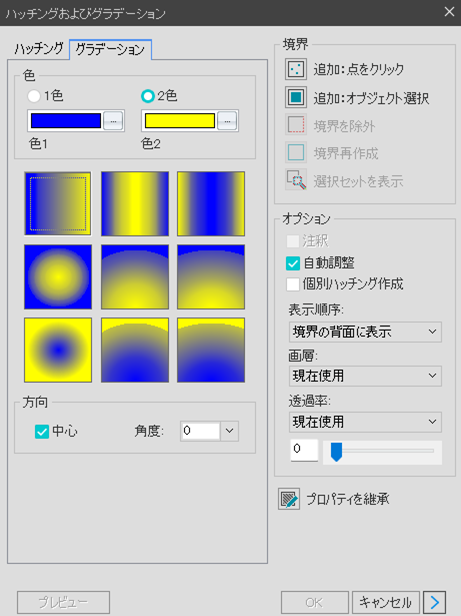Viewport: 461px width, 616px height.
Task: Open the color picker for 色1
Action: 113,121
